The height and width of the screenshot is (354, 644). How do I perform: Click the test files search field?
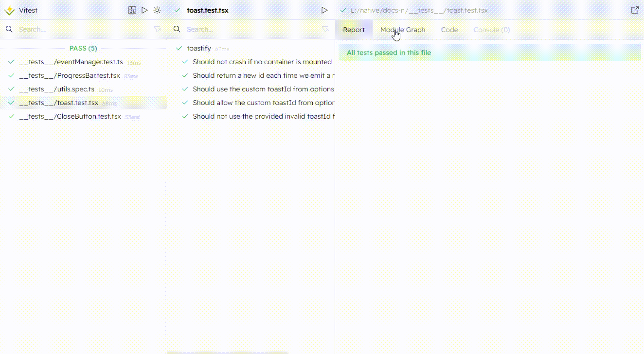pyautogui.click(x=83, y=29)
